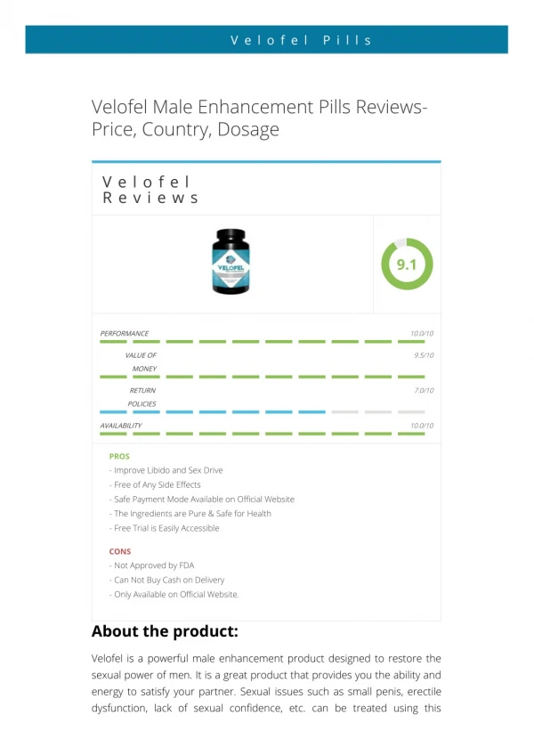Click 'Free Trial is Easily Accessible' item
This screenshot has width=534, height=756.
[x=164, y=528]
